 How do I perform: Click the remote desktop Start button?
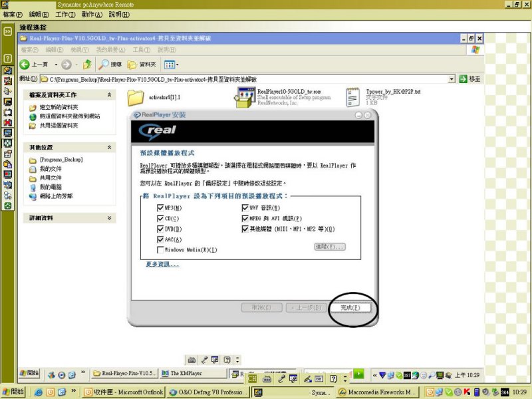(x=29, y=373)
